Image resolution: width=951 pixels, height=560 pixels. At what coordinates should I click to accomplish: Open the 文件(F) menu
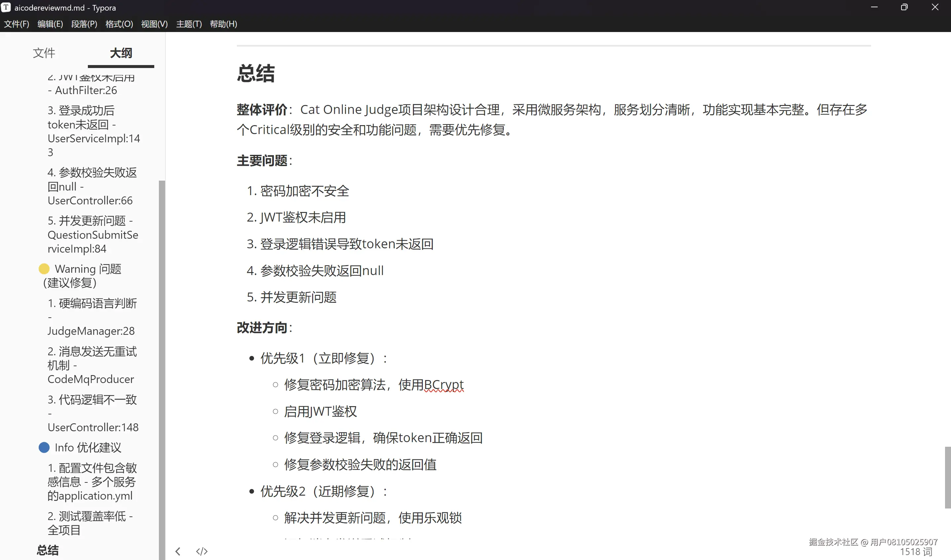coord(16,24)
